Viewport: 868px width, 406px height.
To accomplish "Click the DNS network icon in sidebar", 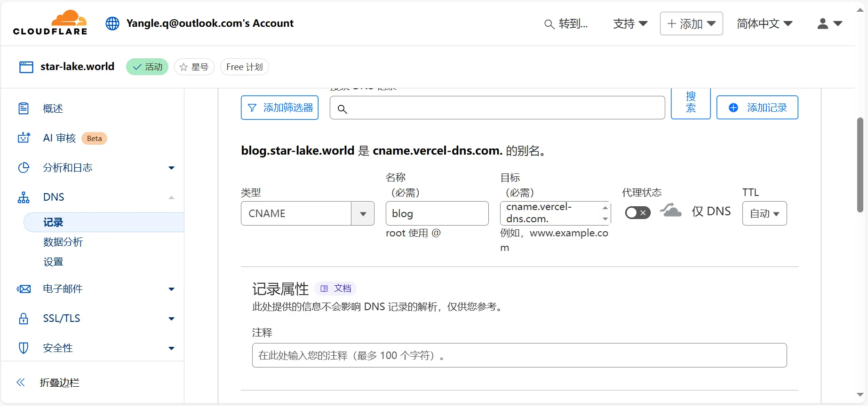I will tap(24, 197).
